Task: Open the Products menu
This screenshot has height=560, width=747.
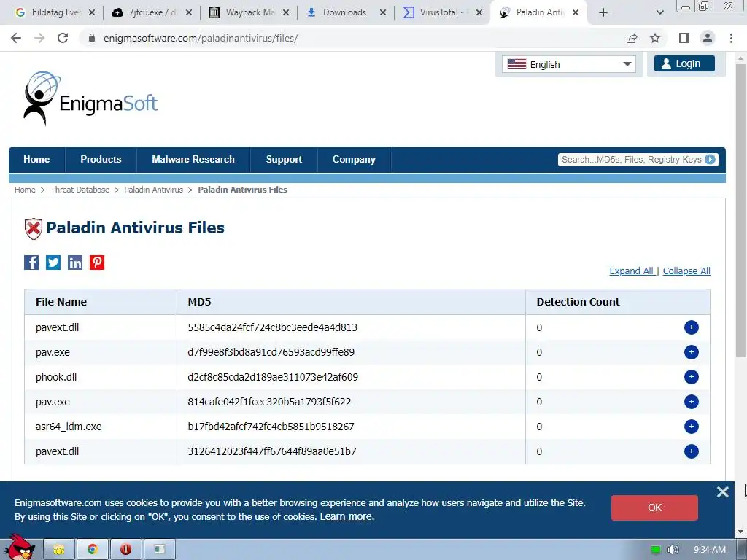Action: click(x=101, y=160)
